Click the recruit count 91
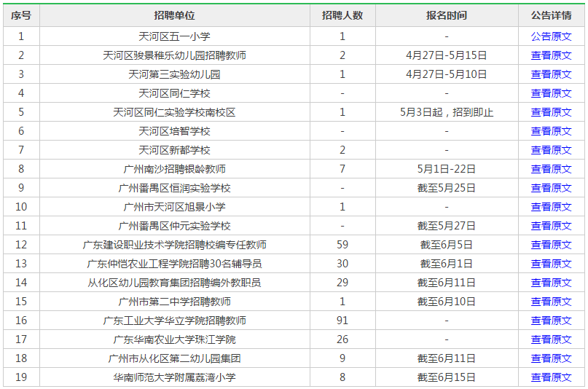The image size is (588, 389). point(342,321)
